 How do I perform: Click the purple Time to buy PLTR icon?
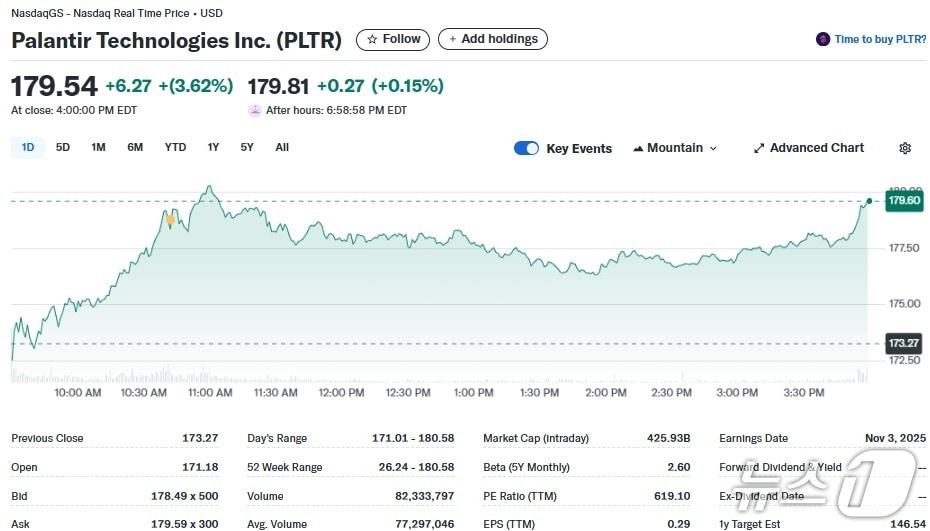[x=823, y=40]
